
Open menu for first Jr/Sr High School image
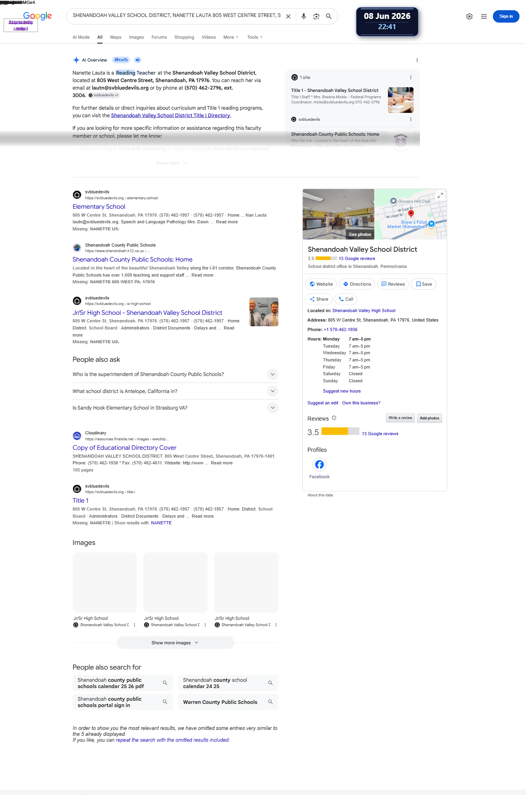point(135,625)
